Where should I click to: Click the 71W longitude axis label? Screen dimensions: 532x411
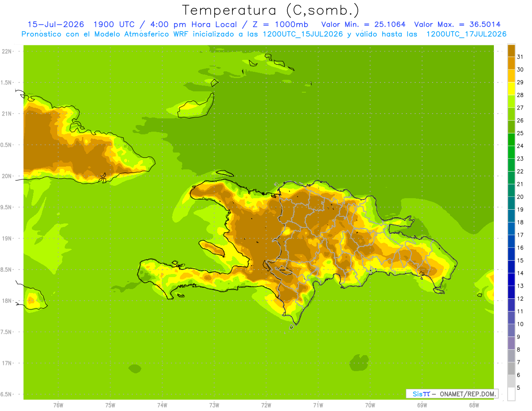click(318, 405)
